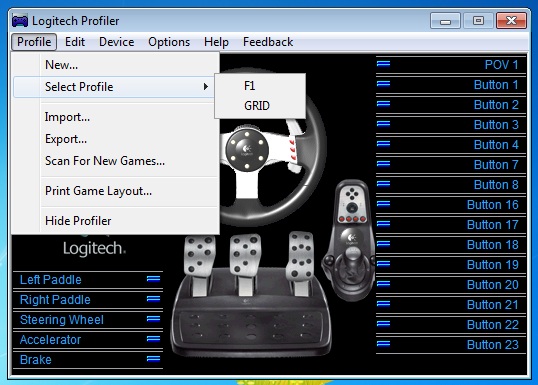Click the blue bars icon beside Brake

click(153, 359)
